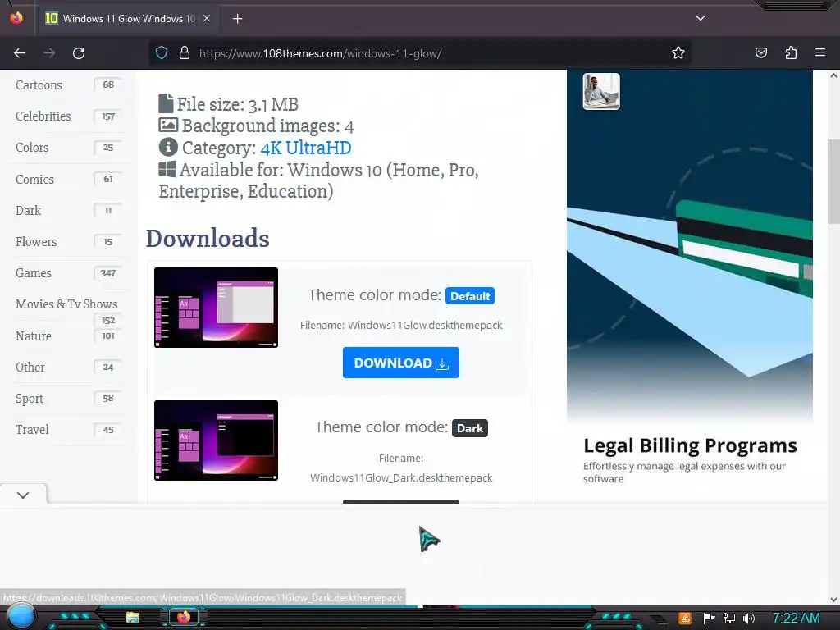Click the Downloads heading
The height and width of the screenshot is (630, 840).
(x=208, y=239)
